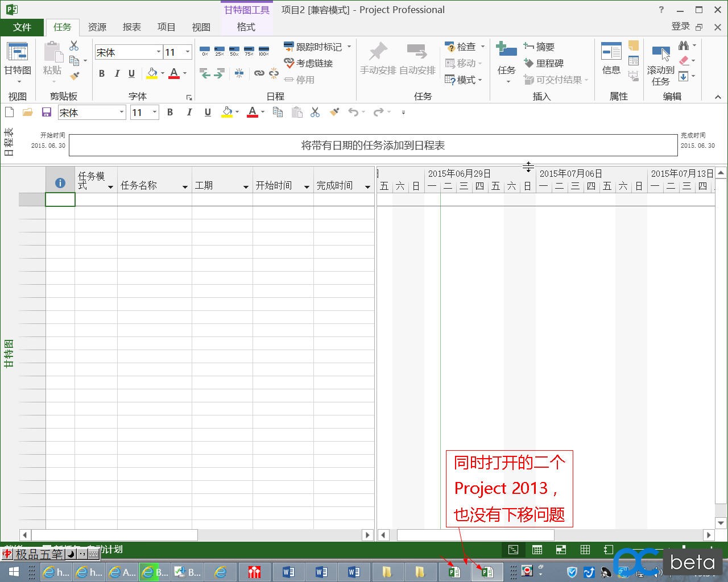Open quick toolbar font name dropdown
Screen dimensions: 728x582
(121, 112)
